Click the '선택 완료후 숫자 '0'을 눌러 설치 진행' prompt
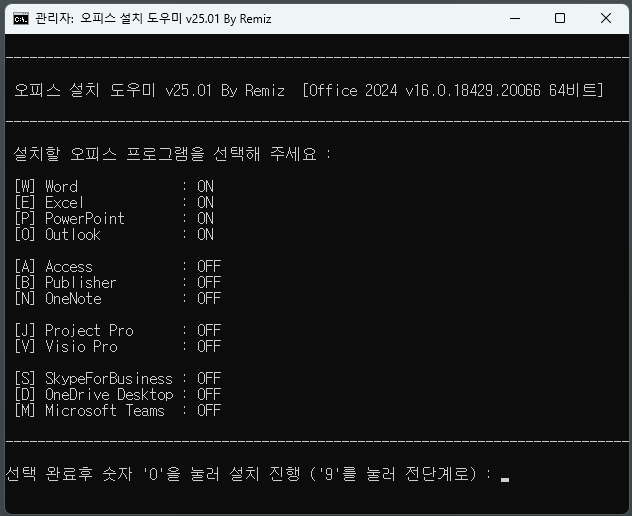The image size is (632, 516). coord(153,474)
